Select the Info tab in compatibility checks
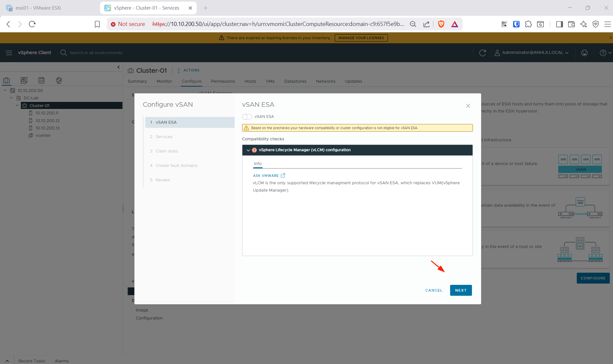 (x=258, y=164)
